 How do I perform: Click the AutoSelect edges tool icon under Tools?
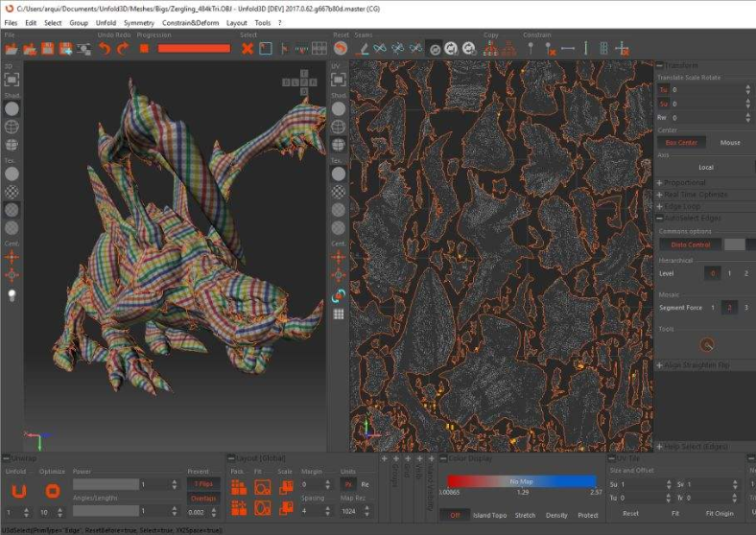pyautogui.click(x=707, y=344)
